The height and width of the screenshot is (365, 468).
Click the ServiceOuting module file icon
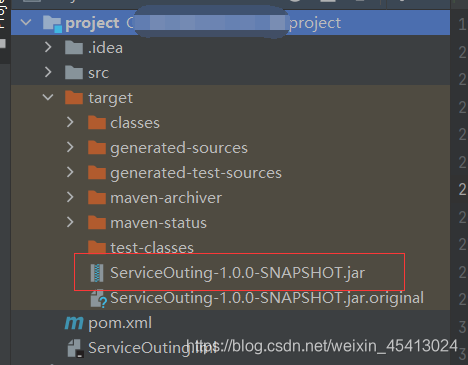pyautogui.click(x=76, y=349)
